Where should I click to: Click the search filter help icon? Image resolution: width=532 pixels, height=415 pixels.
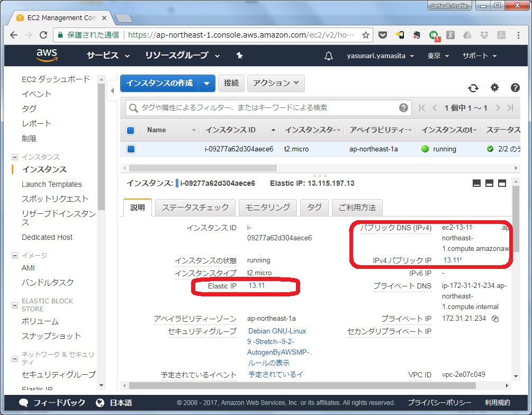(403, 108)
